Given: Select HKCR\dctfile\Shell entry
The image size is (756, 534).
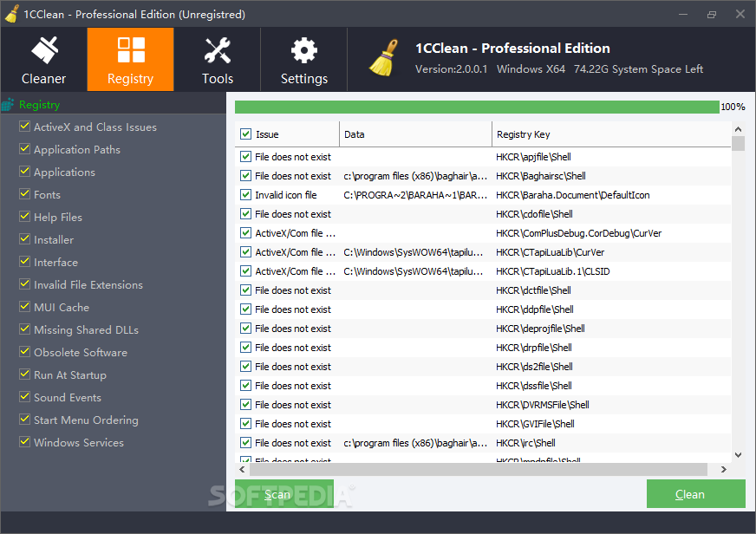Looking at the screenshot, I should 534,290.
